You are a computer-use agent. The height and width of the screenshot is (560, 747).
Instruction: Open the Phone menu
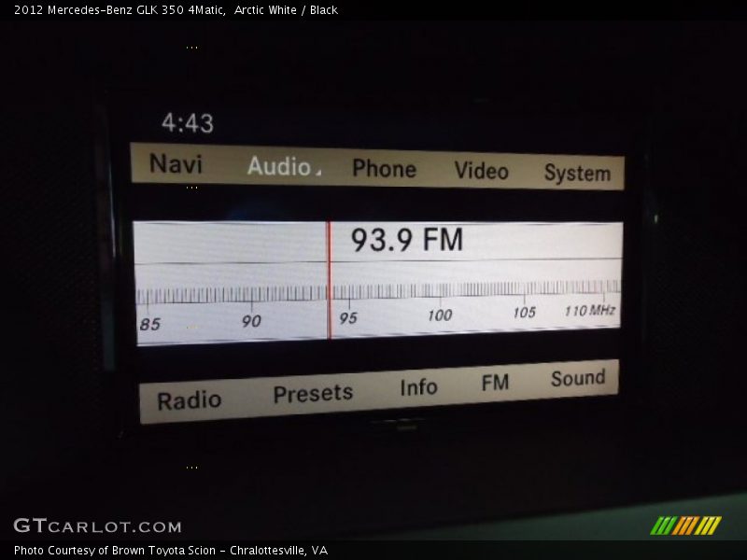[384, 169]
